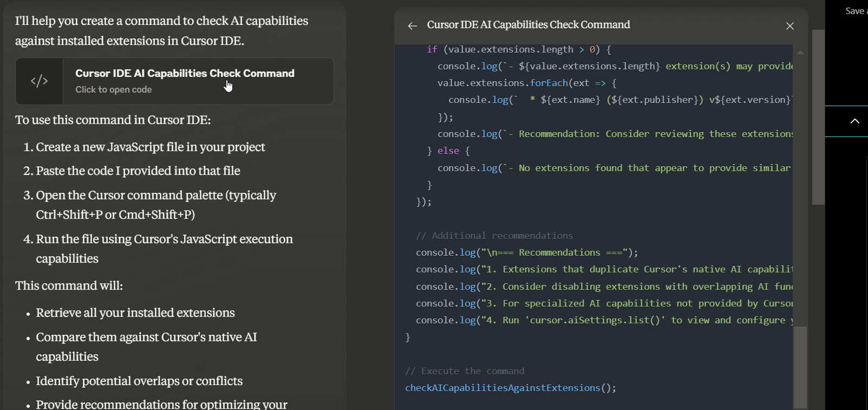
Task: Click the upward chevron at the far right edge
Action: (854, 121)
